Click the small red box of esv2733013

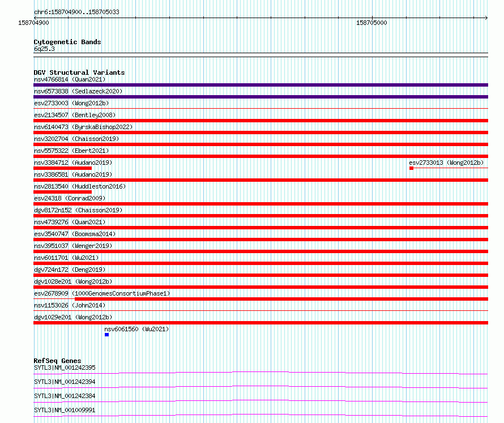tap(411, 168)
